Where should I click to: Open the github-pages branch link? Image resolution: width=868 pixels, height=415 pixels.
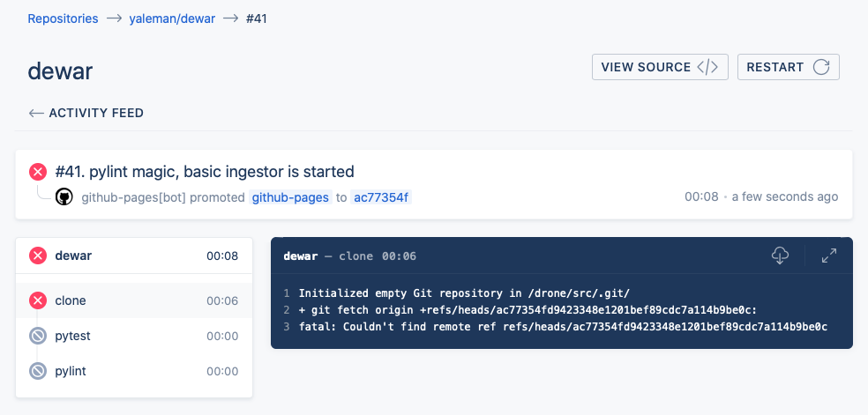coord(291,197)
